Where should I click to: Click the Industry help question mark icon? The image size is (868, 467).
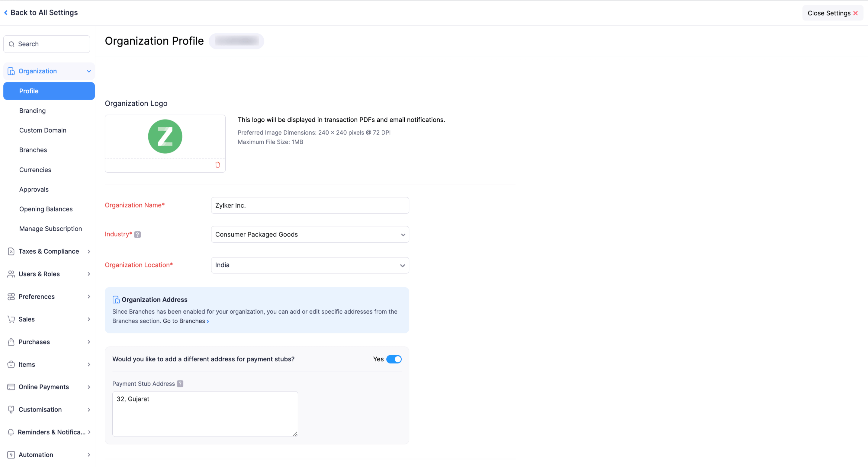pos(137,234)
